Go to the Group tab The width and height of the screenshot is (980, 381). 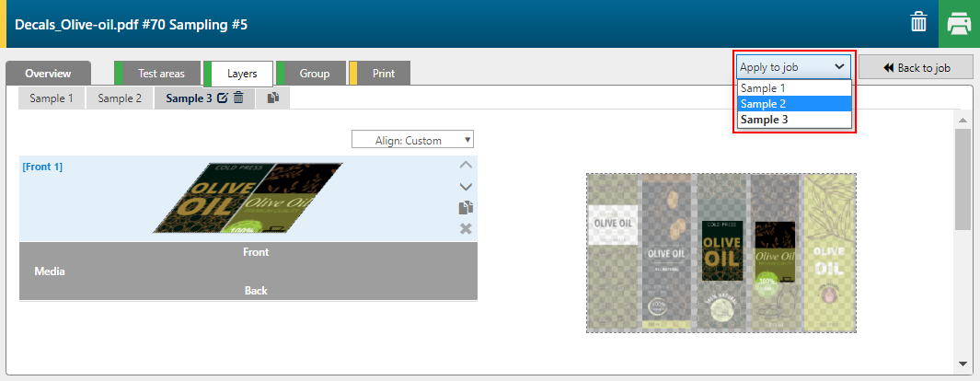click(315, 73)
